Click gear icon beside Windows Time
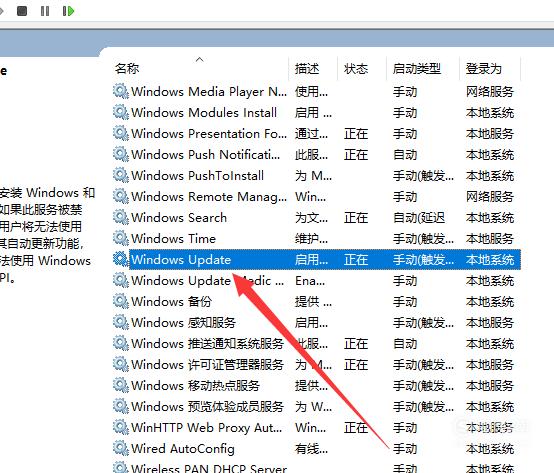Viewport: 554px width, 473px height. click(121, 238)
